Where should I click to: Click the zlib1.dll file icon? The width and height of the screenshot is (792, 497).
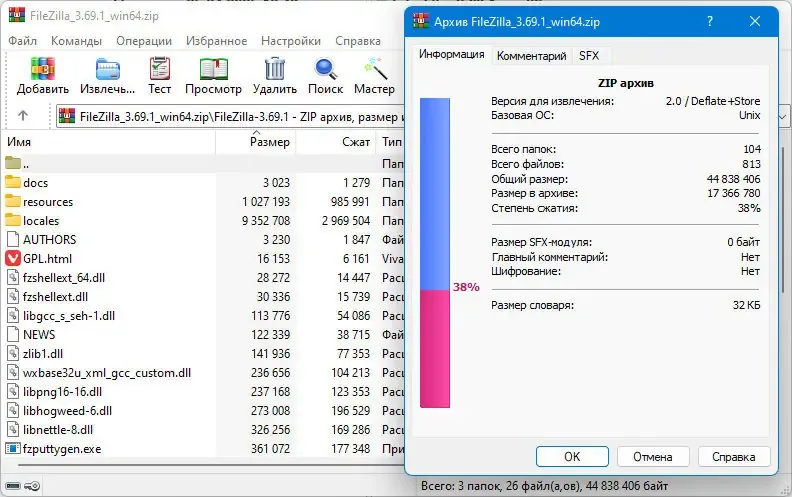tap(13, 353)
